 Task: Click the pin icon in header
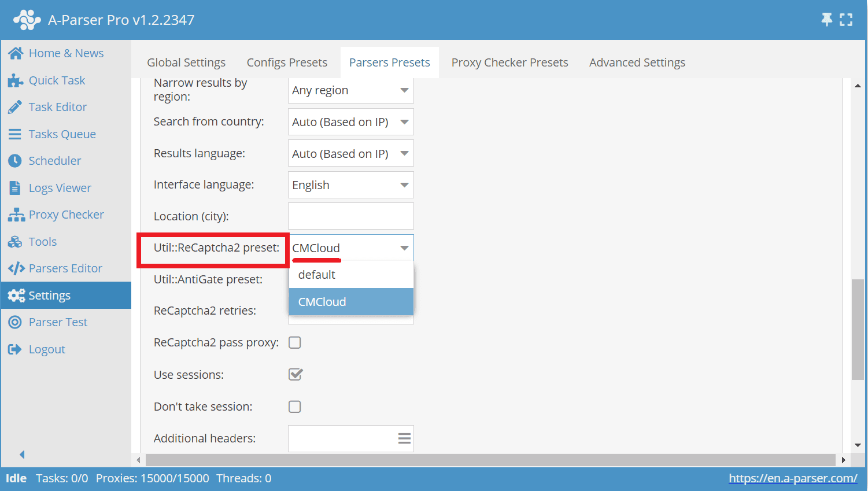[x=827, y=20]
